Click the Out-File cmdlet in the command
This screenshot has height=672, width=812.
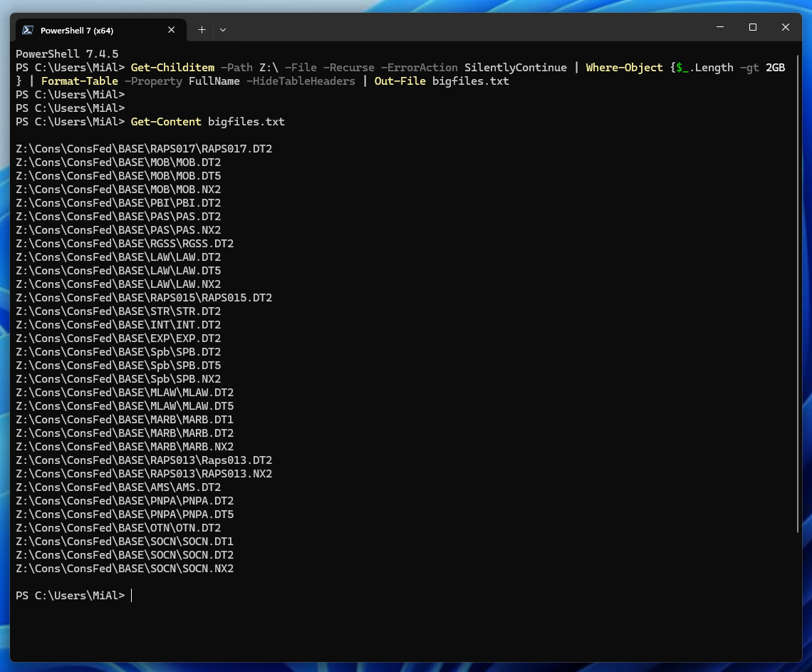coord(400,81)
